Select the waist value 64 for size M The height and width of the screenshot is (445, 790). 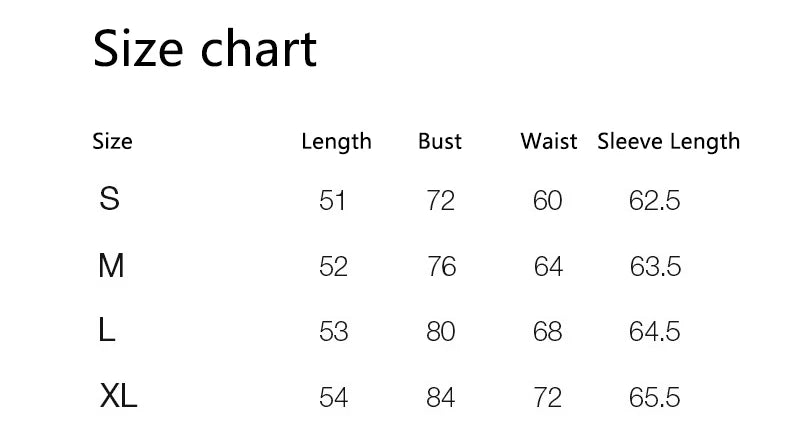click(x=548, y=267)
